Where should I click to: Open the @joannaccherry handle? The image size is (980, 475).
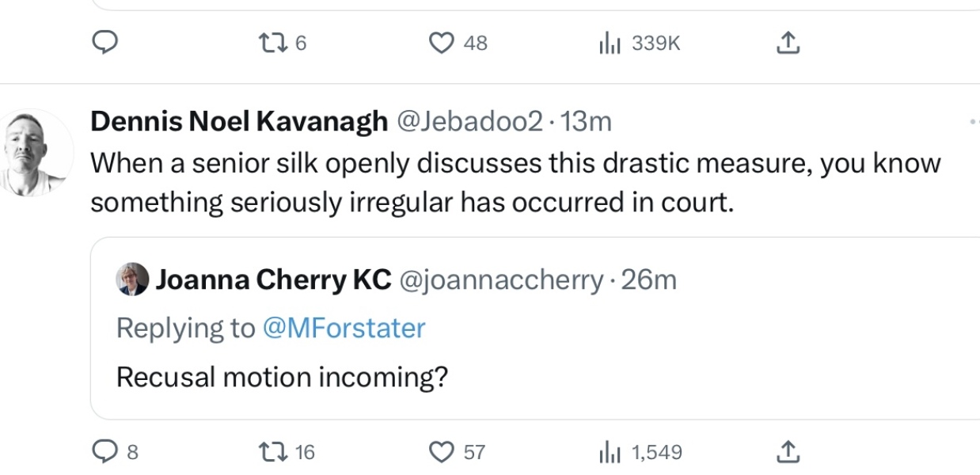click(x=501, y=279)
